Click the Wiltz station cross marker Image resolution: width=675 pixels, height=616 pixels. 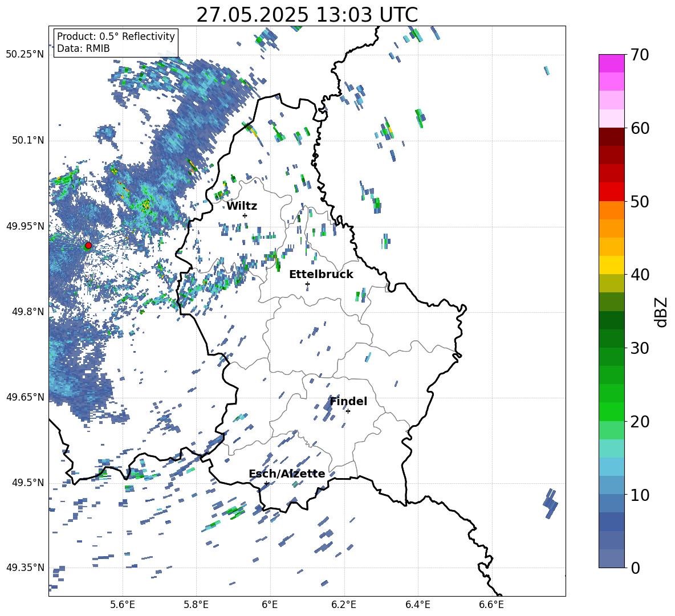click(245, 215)
